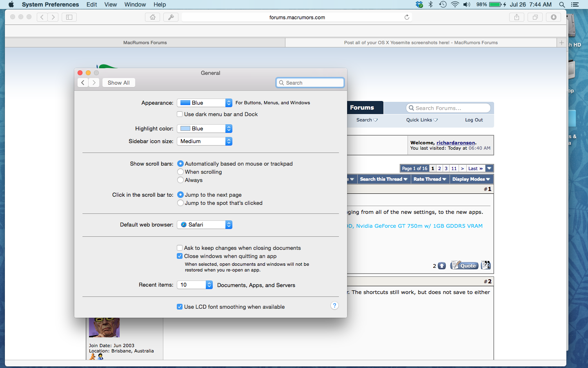588x368 pixels.
Task: Select Jump to the next page
Action: [180, 195]
